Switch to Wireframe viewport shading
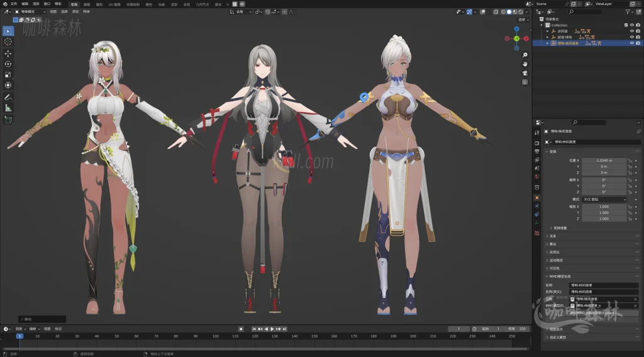Viewport: 644px width, 357px height. (x=504, y=12)
